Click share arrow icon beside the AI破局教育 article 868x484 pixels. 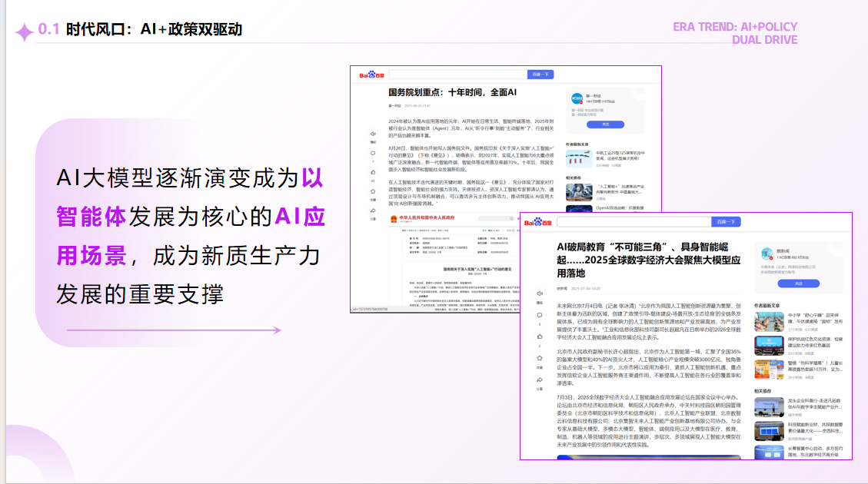pyautogui.click(x=540, y=380)
